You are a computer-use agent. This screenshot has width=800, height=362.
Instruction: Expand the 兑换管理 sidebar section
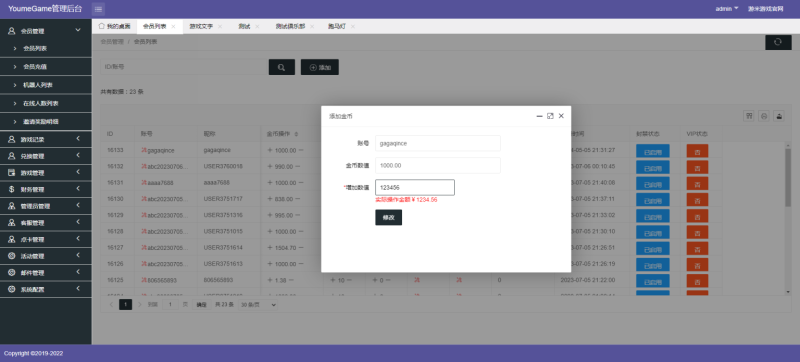(46, 156)
